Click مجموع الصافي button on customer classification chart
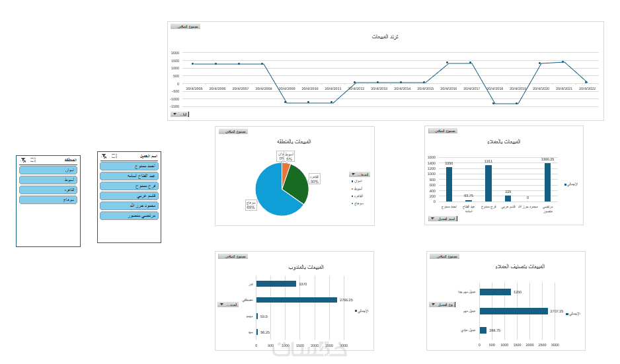Screen dimensions: 620x364 pyautogui.click(x=445, y=256)
